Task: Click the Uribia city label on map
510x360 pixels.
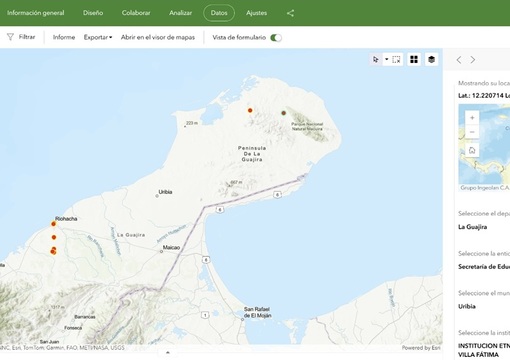Action: [165, 192]
